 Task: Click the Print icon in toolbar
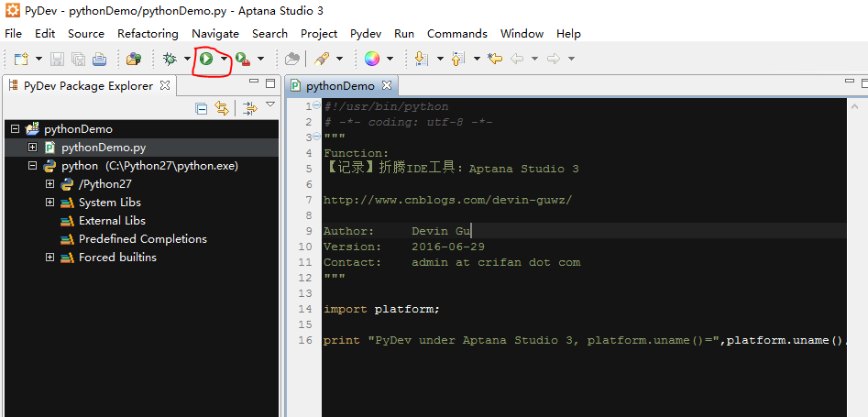tap(99, 59)
